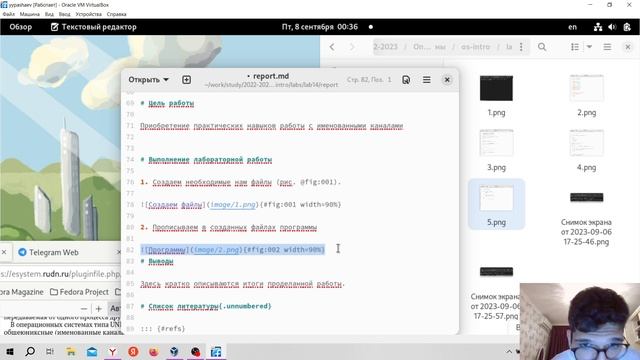
Task: Select the 3.png file
Action: pyautogui.click(x=496, y=149)
